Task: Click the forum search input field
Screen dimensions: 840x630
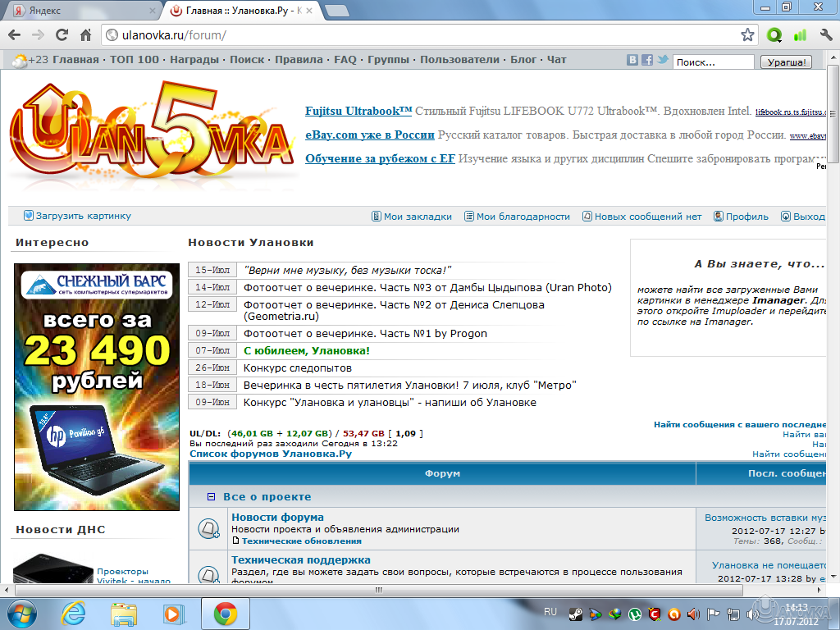Action: pos(713,62)
